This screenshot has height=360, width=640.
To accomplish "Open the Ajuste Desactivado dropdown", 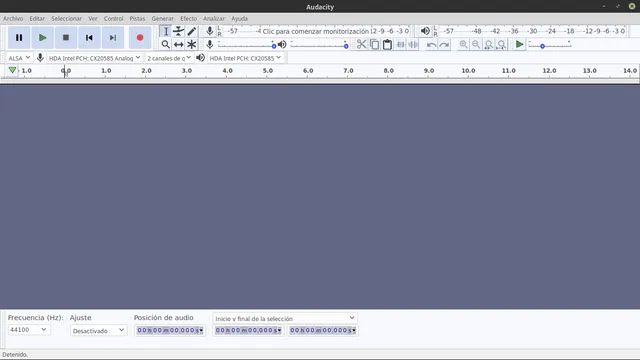I will [x=98, y=330].
